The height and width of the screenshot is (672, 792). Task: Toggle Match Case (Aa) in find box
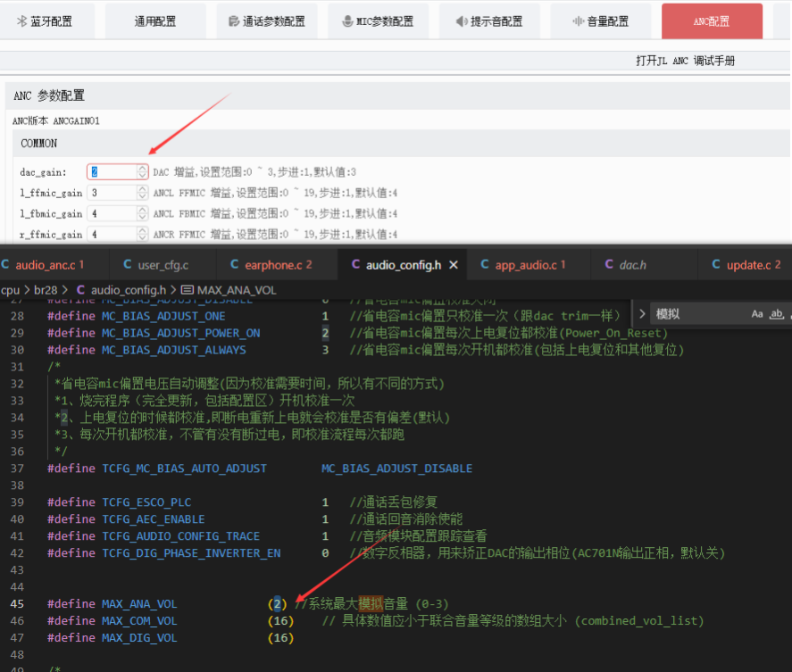pyautogui.click(x=756, y=314)
